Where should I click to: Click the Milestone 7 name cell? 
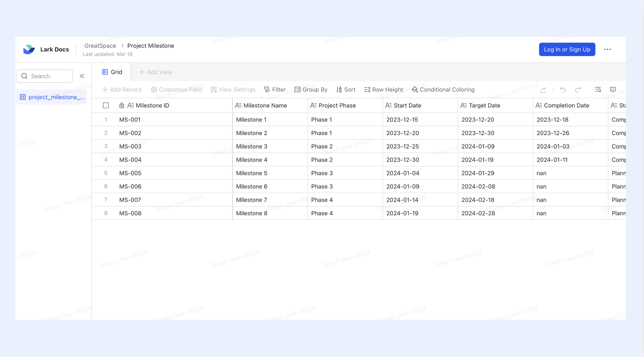pos(270,200)
